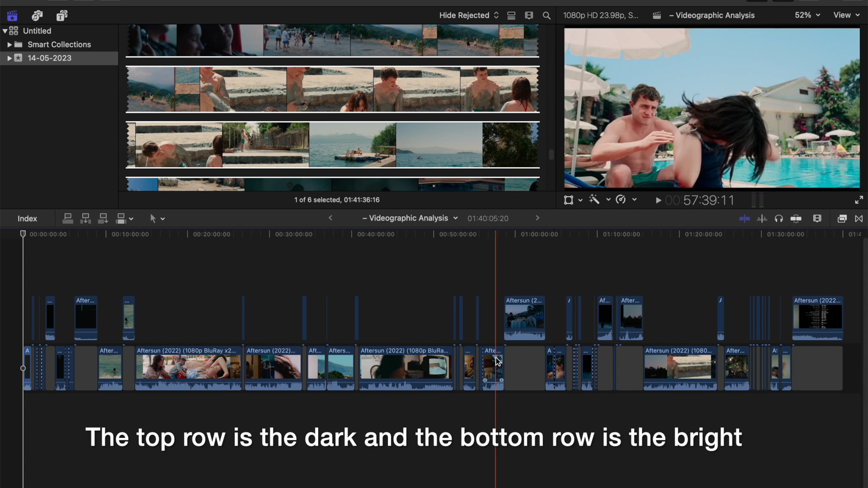Screen dimensions: 868x488
Task: Open clip appearance and filtering options
Action: coord(529,16)
